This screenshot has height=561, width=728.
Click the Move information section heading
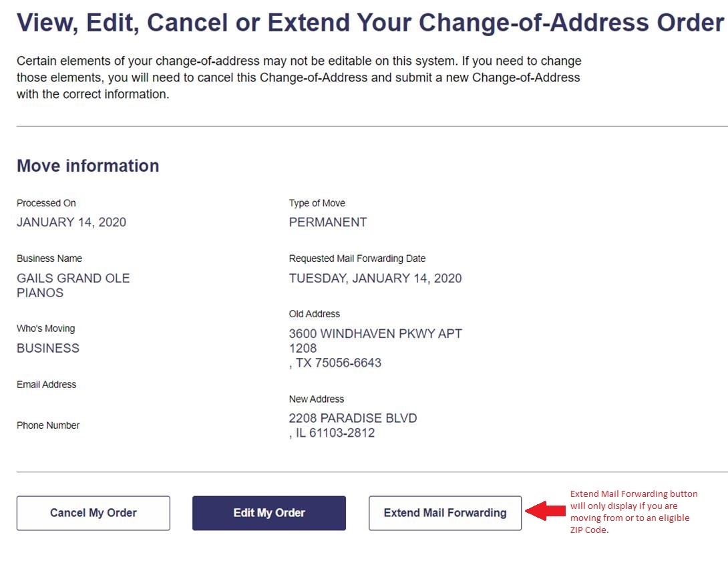(x=88, y=166)
